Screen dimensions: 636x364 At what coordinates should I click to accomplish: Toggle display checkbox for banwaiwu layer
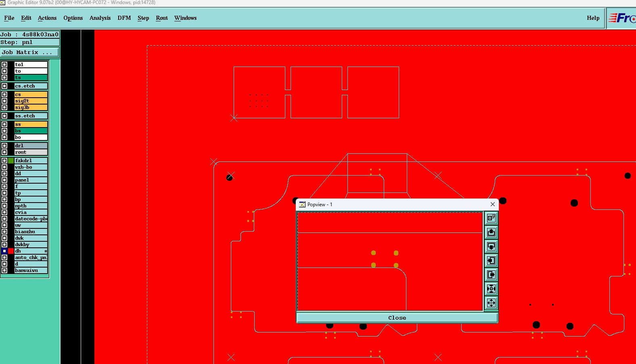(x=4, y=270)
